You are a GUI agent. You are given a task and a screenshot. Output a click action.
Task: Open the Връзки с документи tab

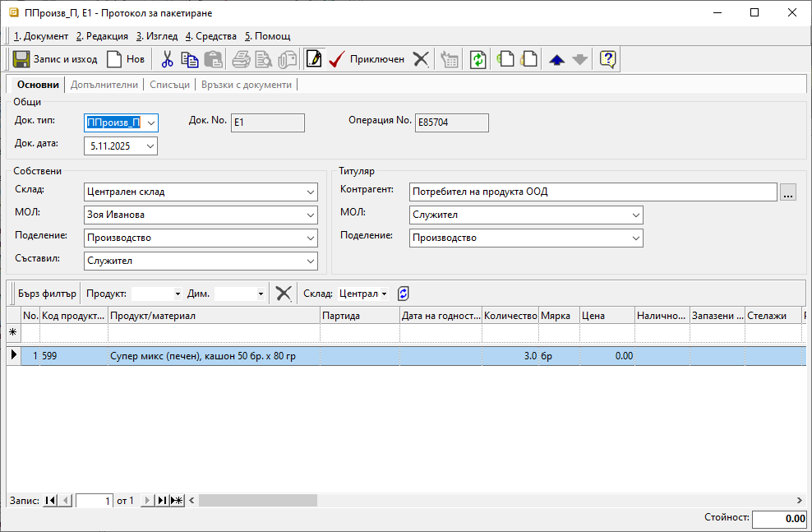click(247, 85)
